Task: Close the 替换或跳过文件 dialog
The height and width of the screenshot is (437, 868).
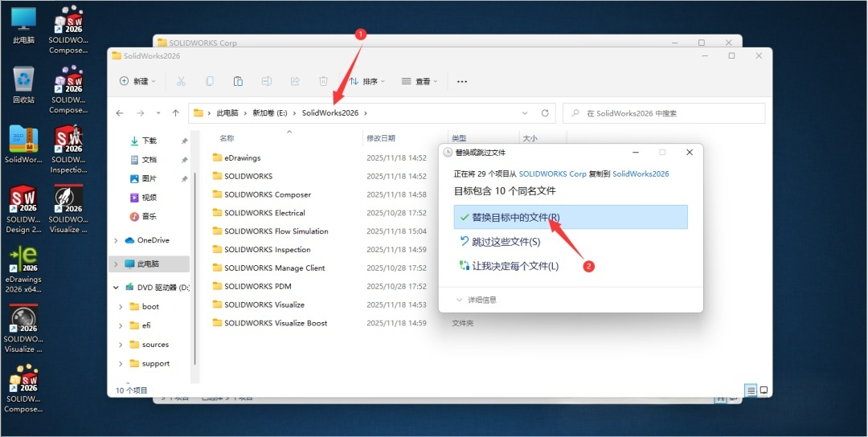Action: coord(690,152)
